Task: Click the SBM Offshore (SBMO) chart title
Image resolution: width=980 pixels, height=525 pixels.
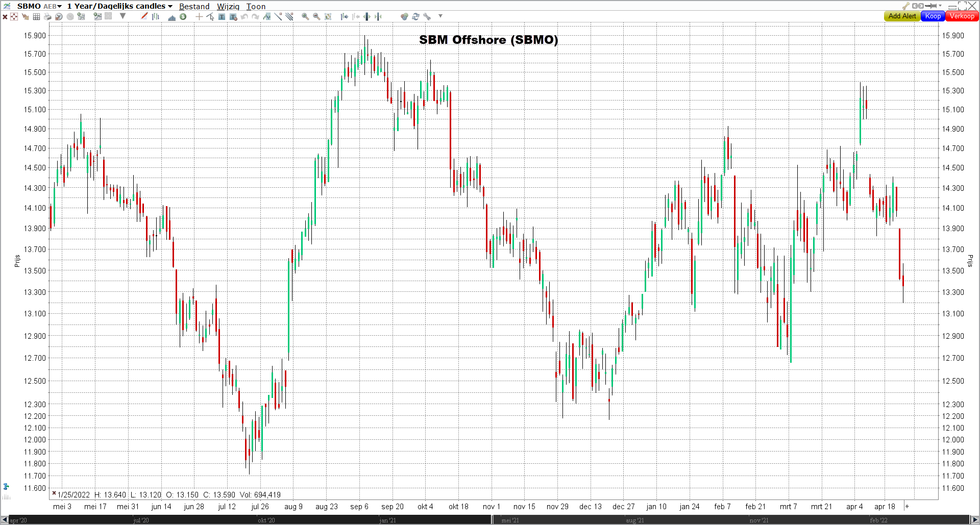Action: pyautogui.click(x=488, y=40)
